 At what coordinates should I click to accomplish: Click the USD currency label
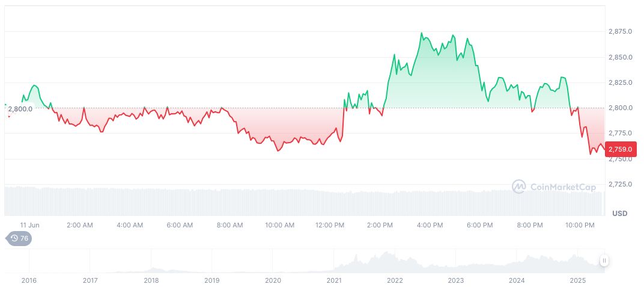click(619, 214)
